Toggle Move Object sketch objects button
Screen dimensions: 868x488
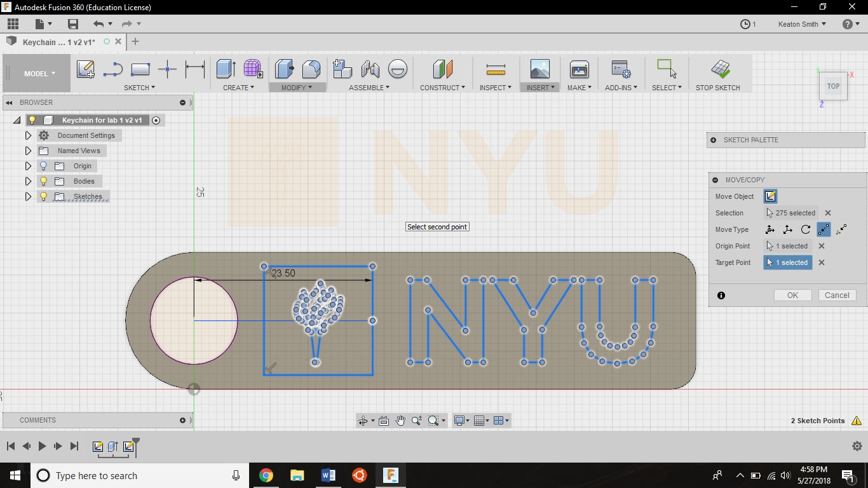click(x=770, y=196)
